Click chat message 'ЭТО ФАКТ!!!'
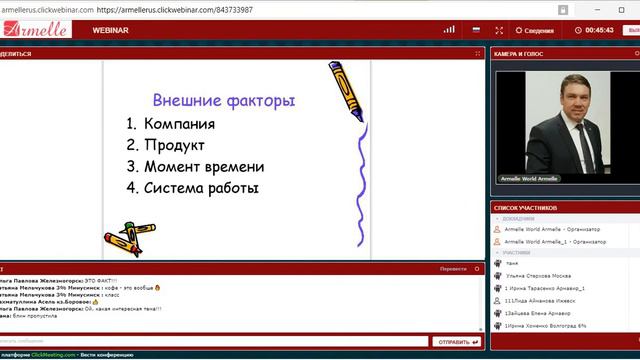The height and width of the screenshot is (360, 640). pos(101,281)
